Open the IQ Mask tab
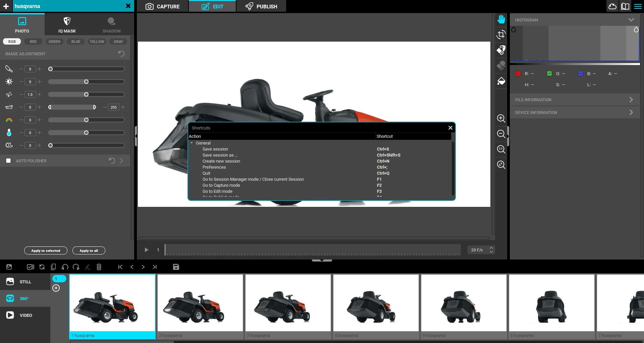The width and height of the screenshot is (644, 343). [67, 25]
